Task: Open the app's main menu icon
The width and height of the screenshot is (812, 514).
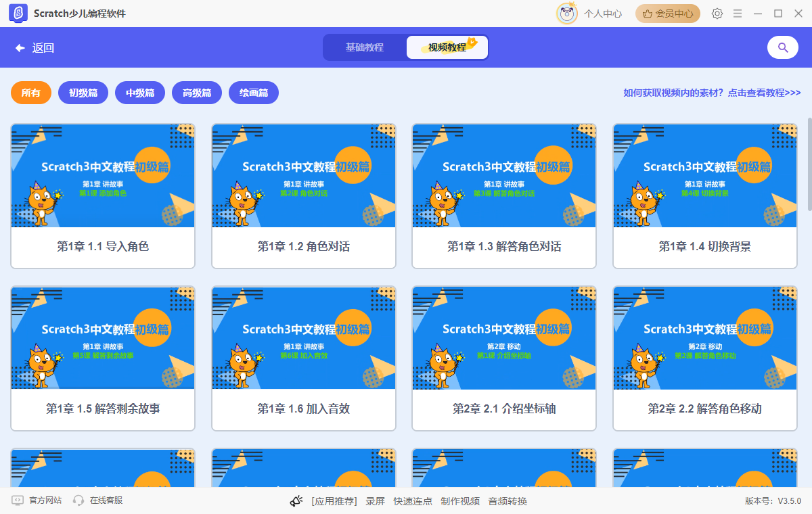Action: tap(737, 13)
